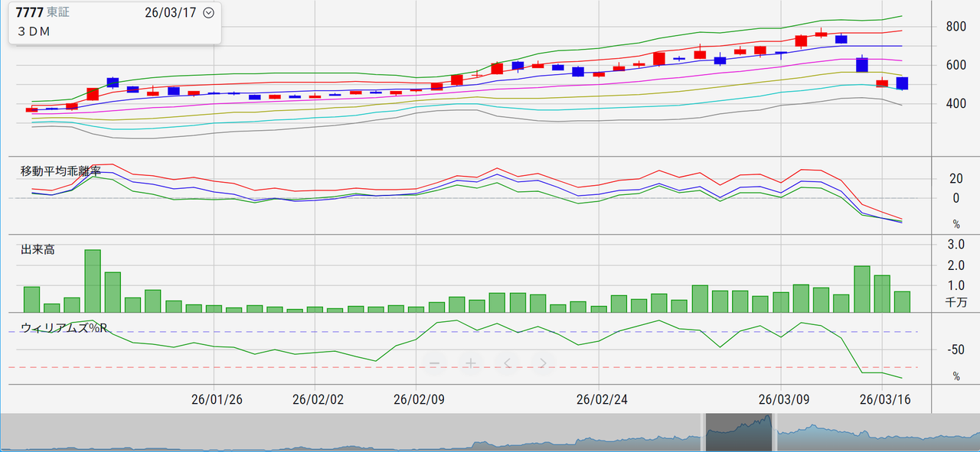Screen dimensions: 980x452
Task: Click the 千万 volume unit label
Action: click(956, 302)
